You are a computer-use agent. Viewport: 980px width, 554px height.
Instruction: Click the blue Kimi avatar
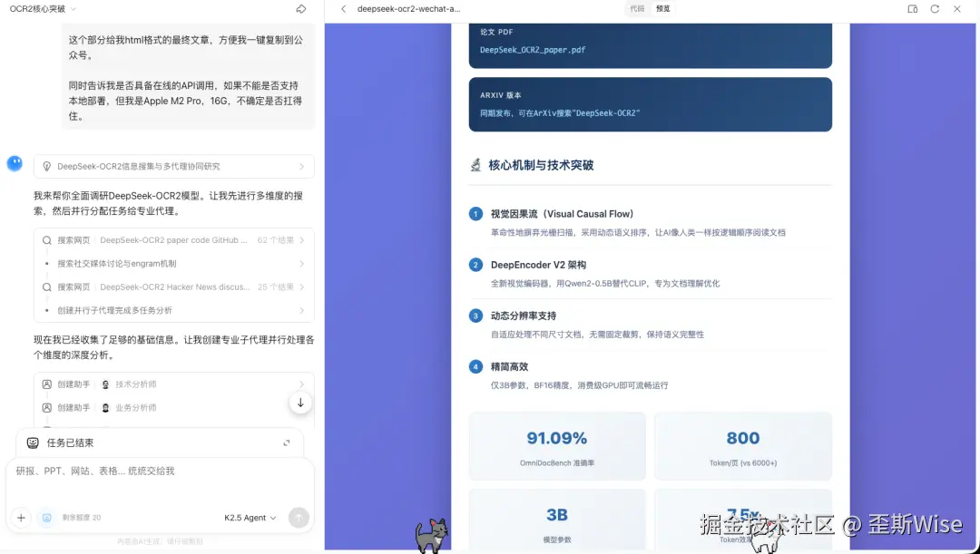tap(15, 163)
